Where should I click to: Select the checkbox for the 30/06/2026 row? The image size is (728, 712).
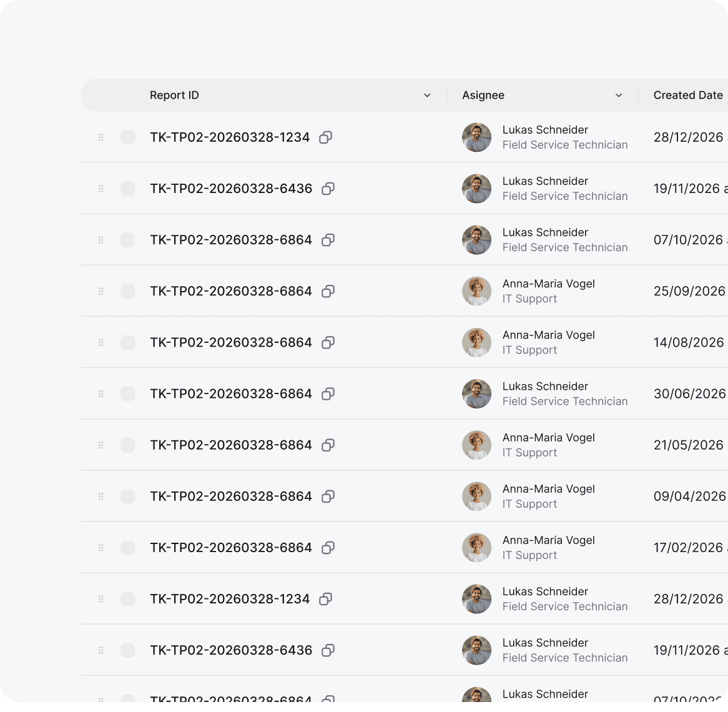[x=128, y=393]
